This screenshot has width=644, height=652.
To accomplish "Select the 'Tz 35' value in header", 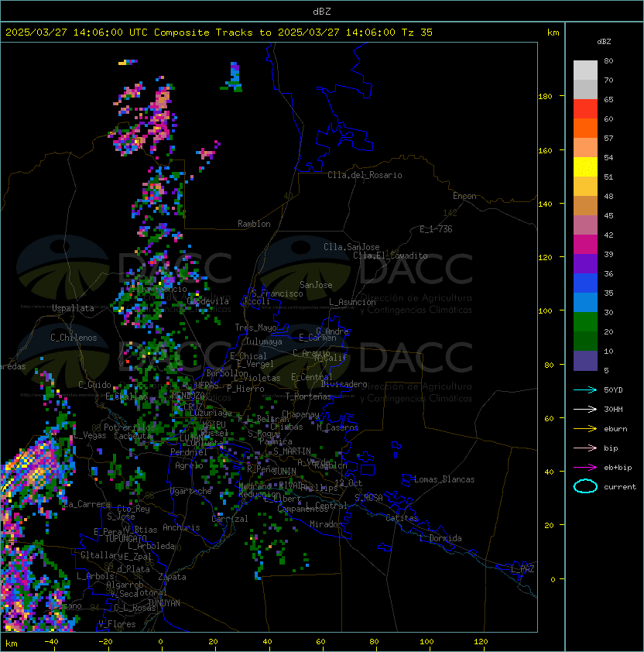I will point(417,33).
